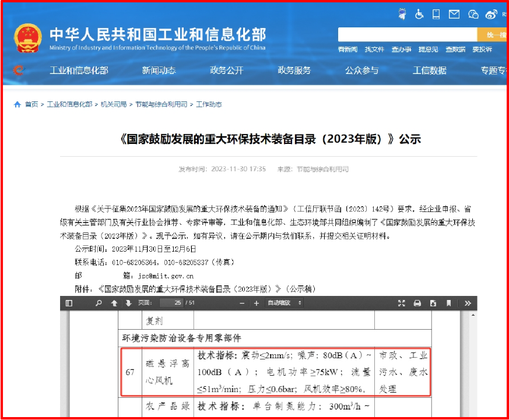
Task: Zoom in with the PDF plus button
Action: point(256,303)
